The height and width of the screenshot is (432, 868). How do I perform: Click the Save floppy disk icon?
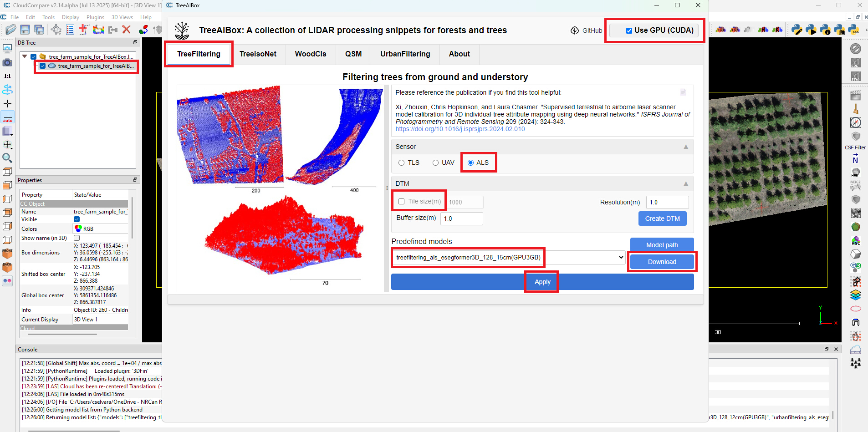(x=25, y=30)
